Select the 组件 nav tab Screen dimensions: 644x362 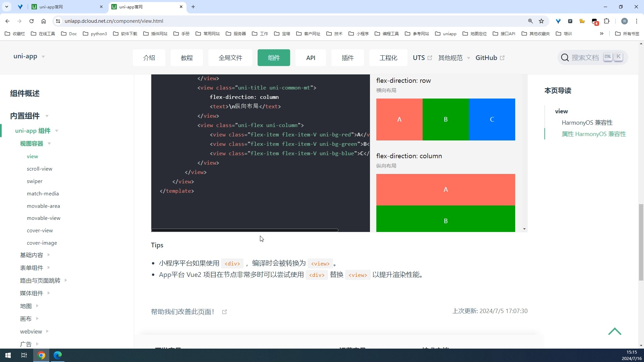coord(274,58)
